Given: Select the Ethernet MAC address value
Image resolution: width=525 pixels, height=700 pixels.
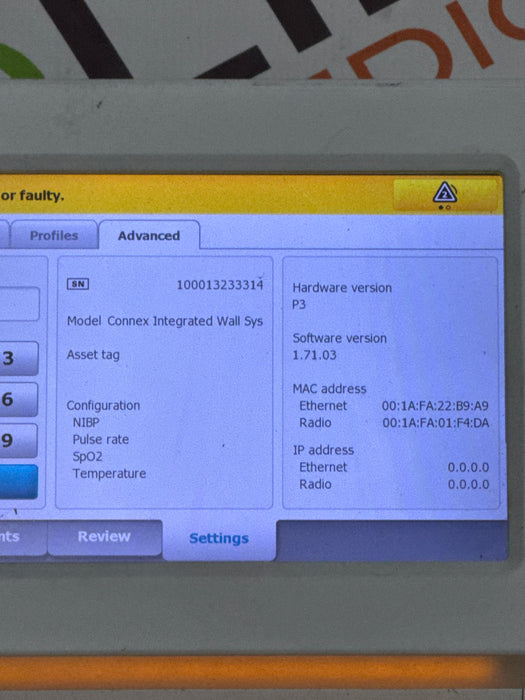Looking at the screenshot, I should [435, 406].
